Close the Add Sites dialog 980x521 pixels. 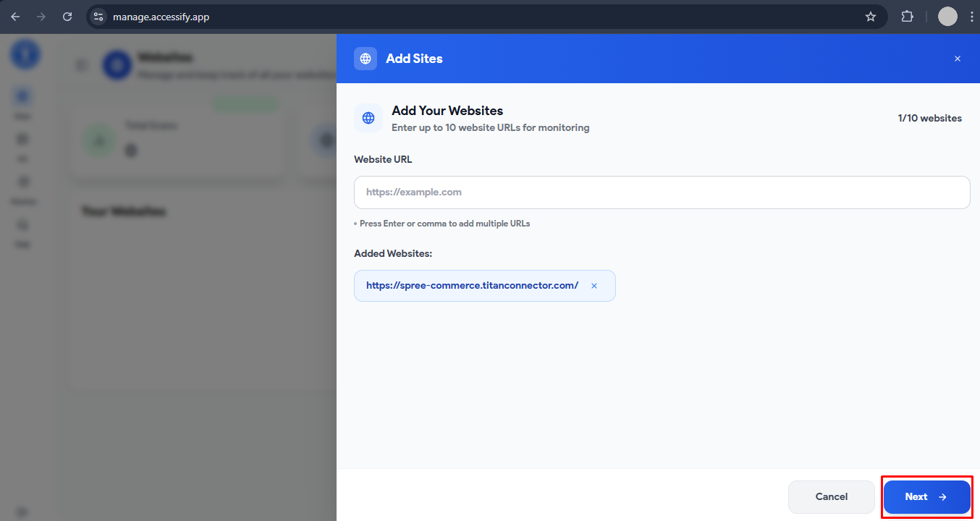(957, 59)
